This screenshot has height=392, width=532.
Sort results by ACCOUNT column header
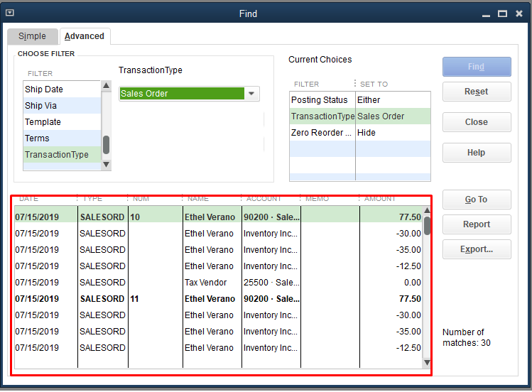(x=264, y=199)
